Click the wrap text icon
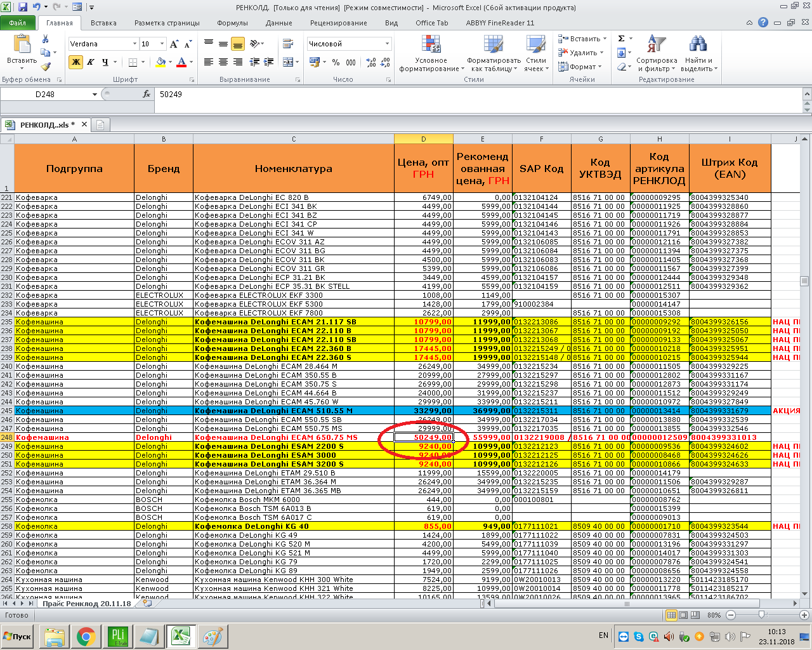 [288, 44]
